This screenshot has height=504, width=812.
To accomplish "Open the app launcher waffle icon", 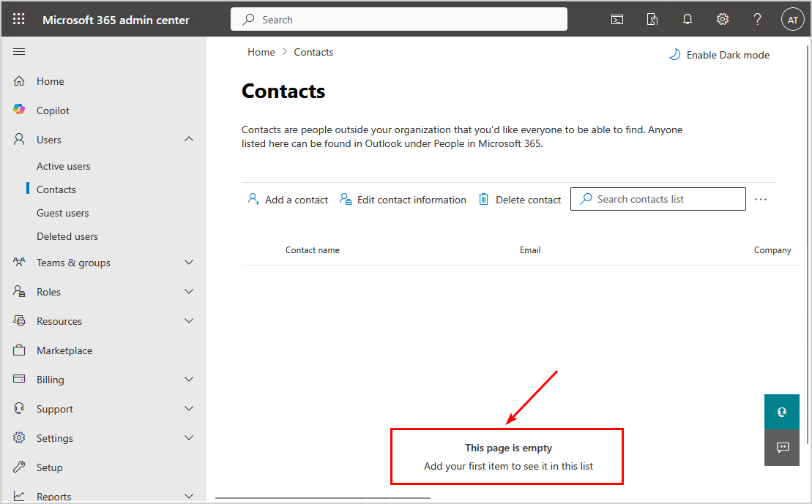I will pyautogui.click(x=19, y=20).
